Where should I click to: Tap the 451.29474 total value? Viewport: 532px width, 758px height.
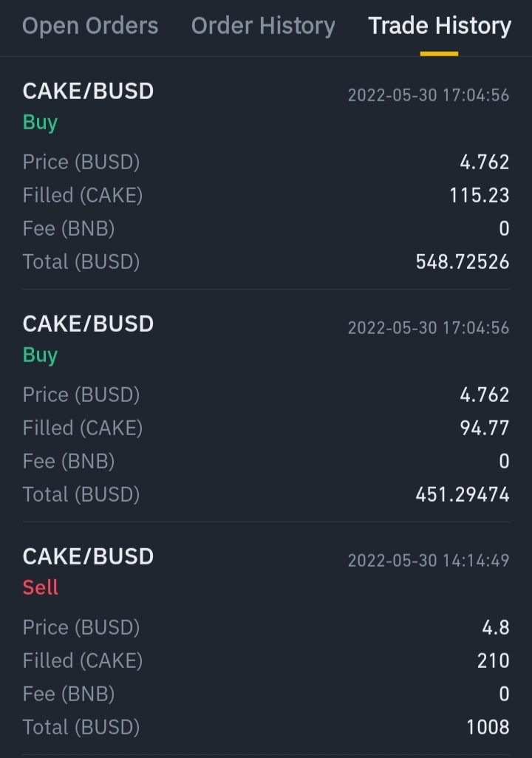point(463,494)
